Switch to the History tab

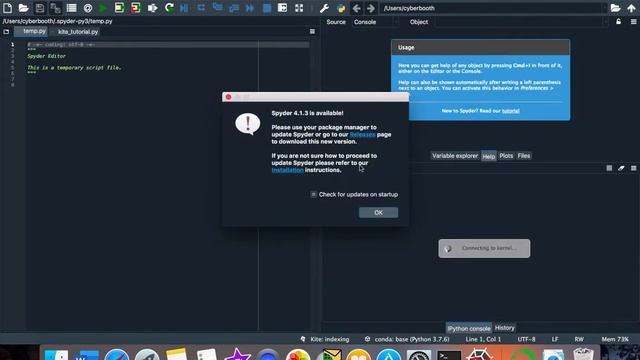tap(504, 328)
